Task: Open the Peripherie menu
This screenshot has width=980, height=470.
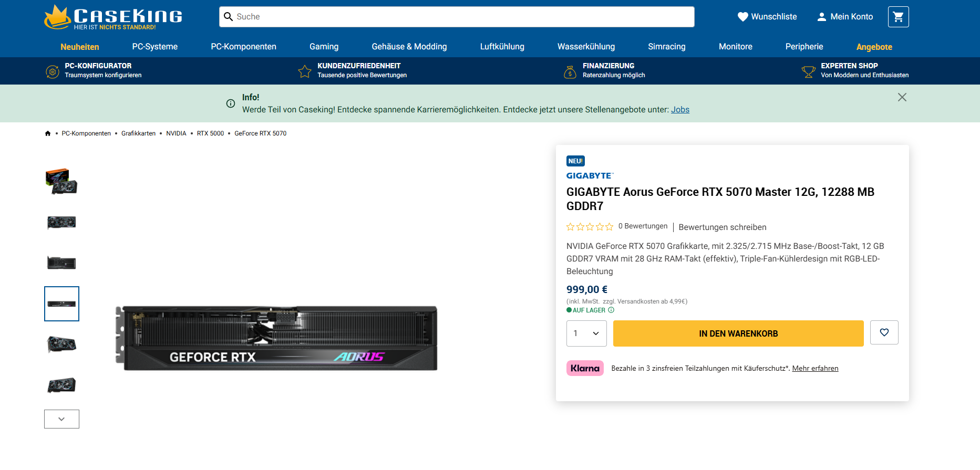Action: tap(804, 47)
